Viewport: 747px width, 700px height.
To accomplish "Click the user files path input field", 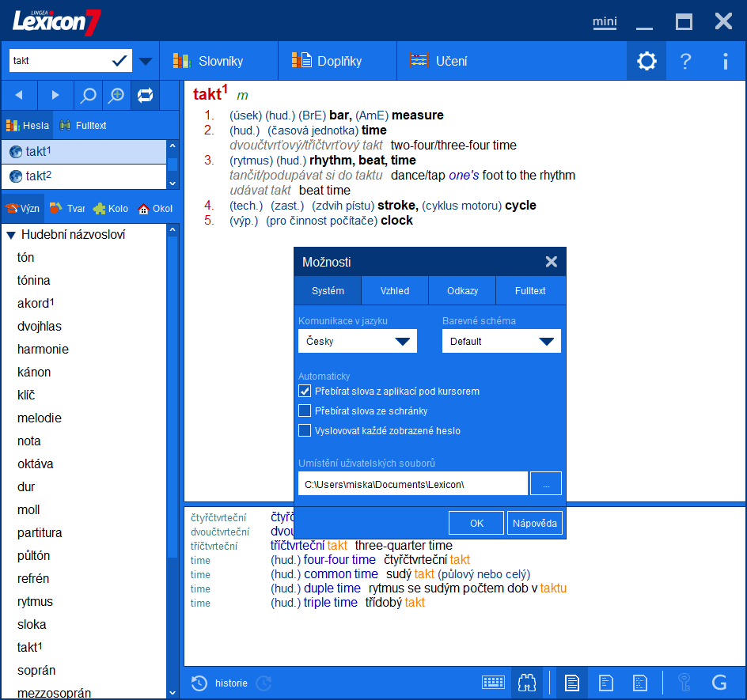I will [412, 484].
